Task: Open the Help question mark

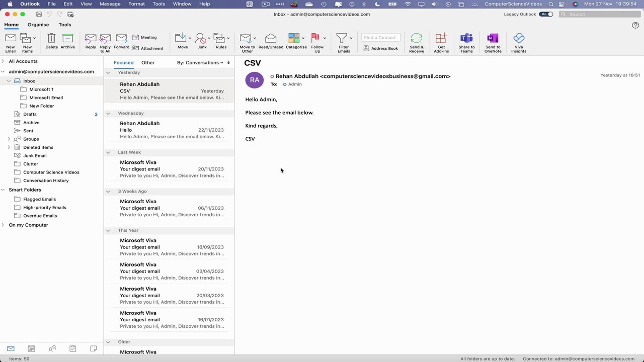Action: coord(635,25)
